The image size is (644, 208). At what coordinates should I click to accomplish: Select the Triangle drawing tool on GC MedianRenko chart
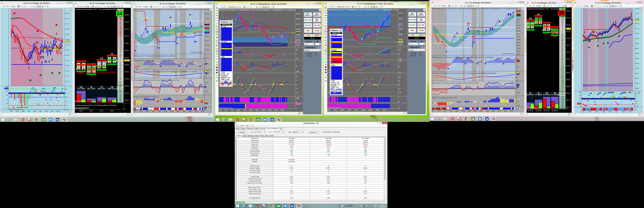(217, 54)
